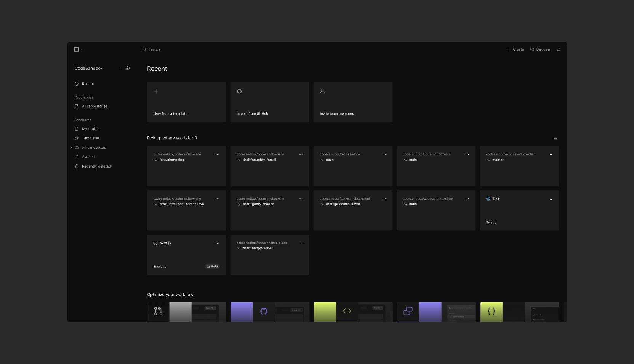Open notifications via the bell icon
The image size is (634, 364).
click(x=559, y=49)
